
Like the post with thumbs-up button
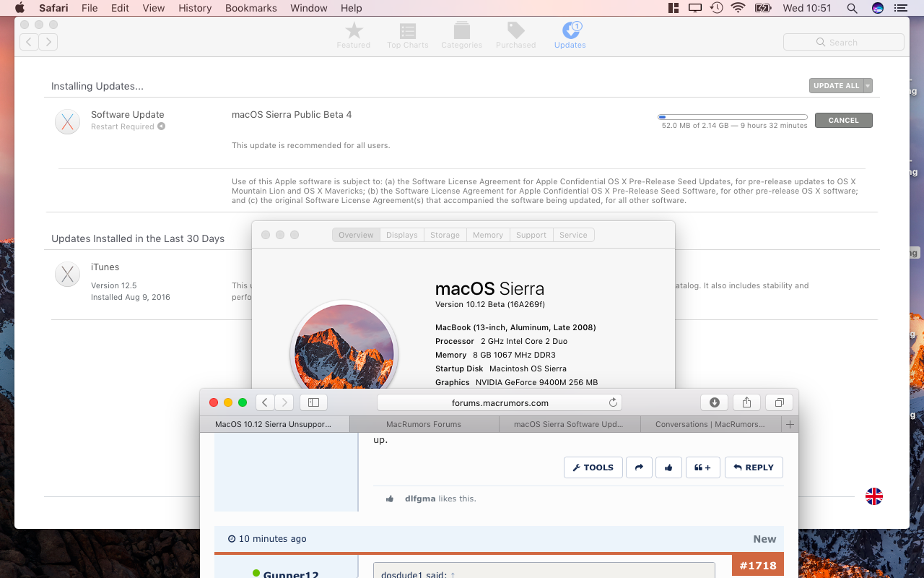[x=668, y=467]
